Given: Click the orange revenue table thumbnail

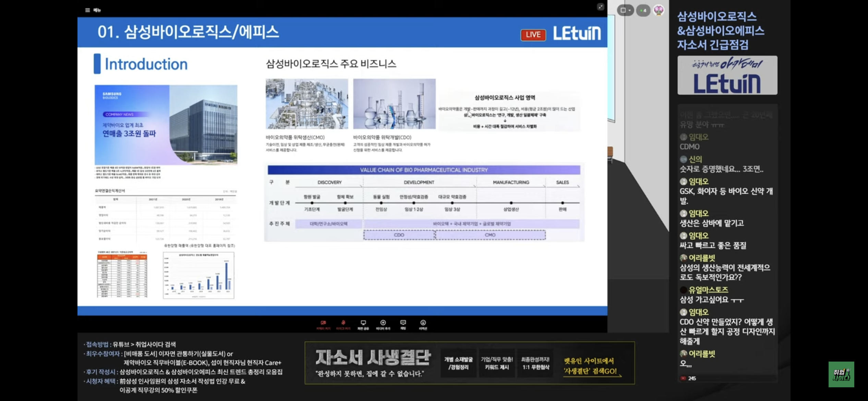Looking at the screenshot, I should 122,274.
